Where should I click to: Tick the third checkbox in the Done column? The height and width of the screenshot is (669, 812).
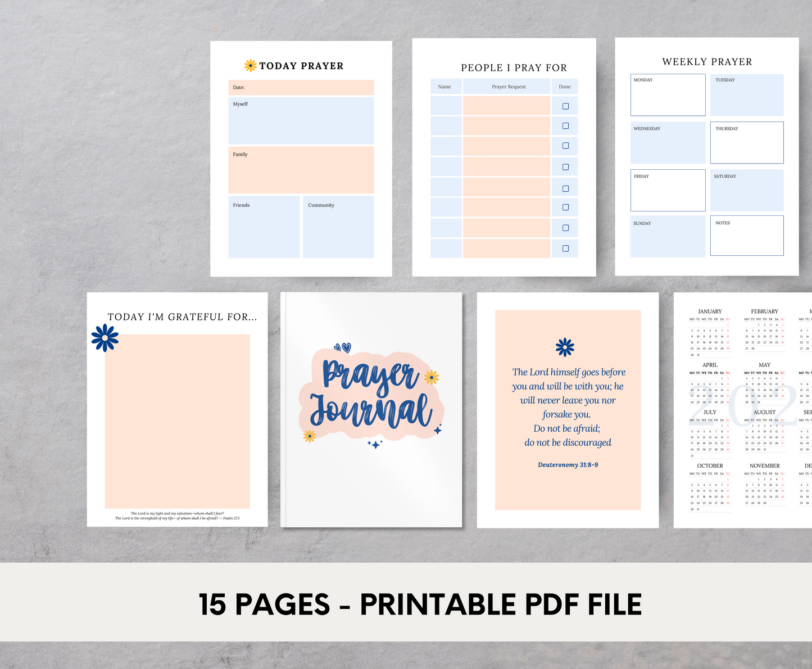coord(565,146)
